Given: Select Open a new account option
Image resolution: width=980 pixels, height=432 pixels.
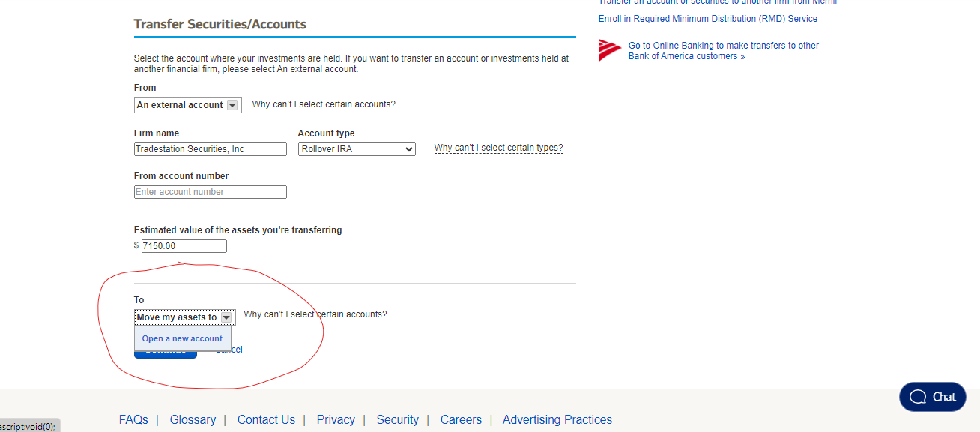Looking at the screenshot, I should pyautogui.click(x=182, y=338).
